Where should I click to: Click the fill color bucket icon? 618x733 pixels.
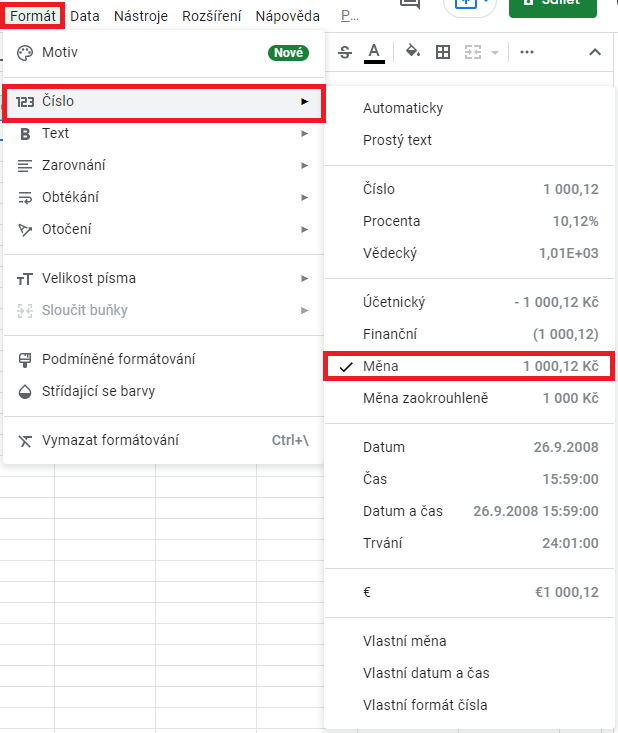point(412,52)
